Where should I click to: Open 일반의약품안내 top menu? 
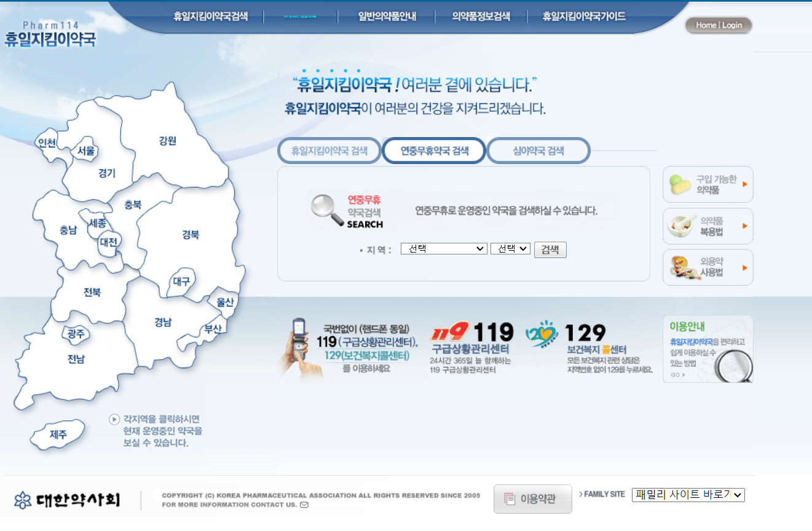pyautogui.click(x=387, y=17)
